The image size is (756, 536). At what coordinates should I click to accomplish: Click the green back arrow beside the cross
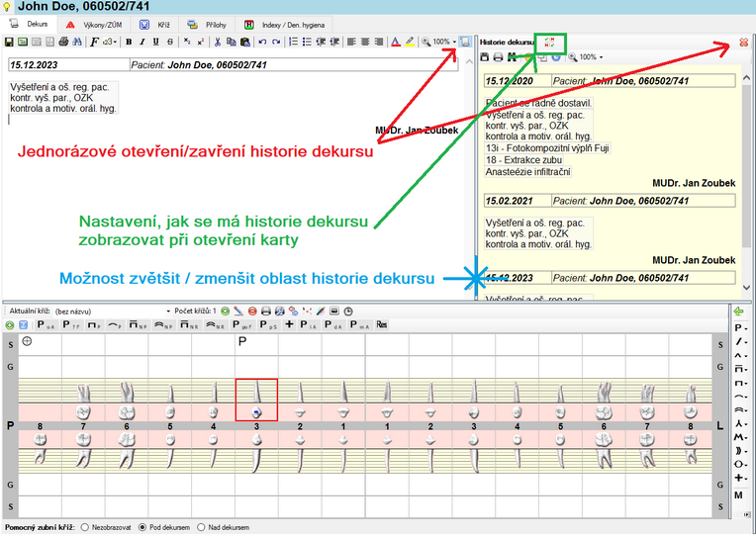[x=738, y=312]
